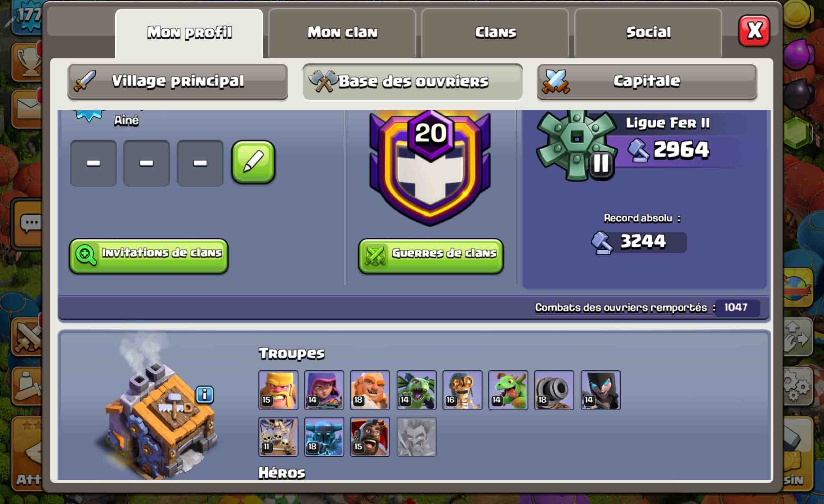
Task: Select the Night Witch troop icon
Action: click(601, 390)
